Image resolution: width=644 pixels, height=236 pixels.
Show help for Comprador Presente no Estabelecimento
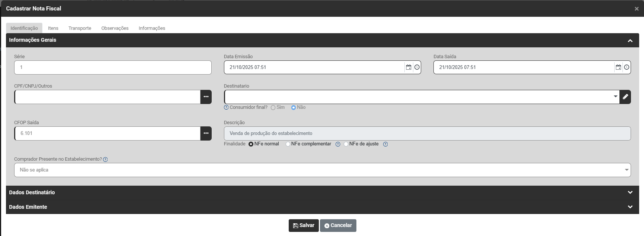105,160
